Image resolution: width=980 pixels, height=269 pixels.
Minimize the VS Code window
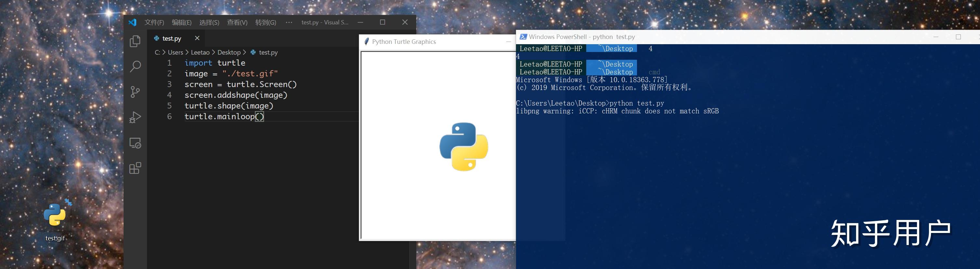click(360, 22)
